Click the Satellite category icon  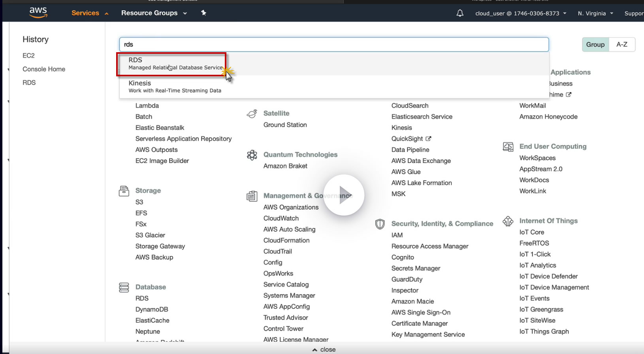pyautogui.click(x=252, y=114)
